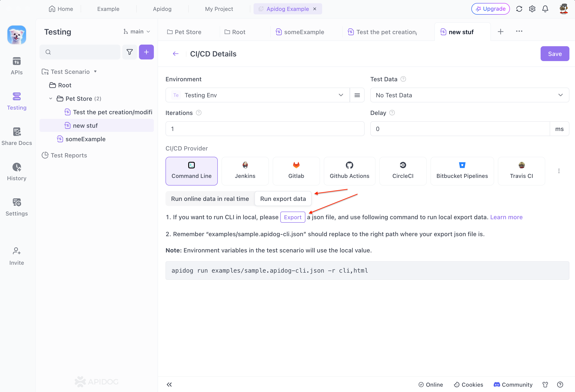Show Delay help tooltip icon
Screen dimensions: 575x392
pyautogui.click(x=392, y=113)
